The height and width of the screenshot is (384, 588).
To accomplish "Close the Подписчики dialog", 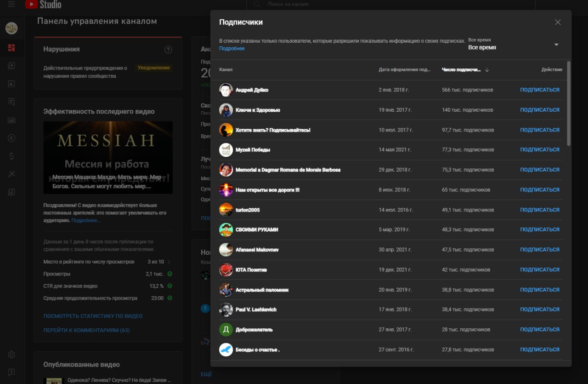I will 558,22.
